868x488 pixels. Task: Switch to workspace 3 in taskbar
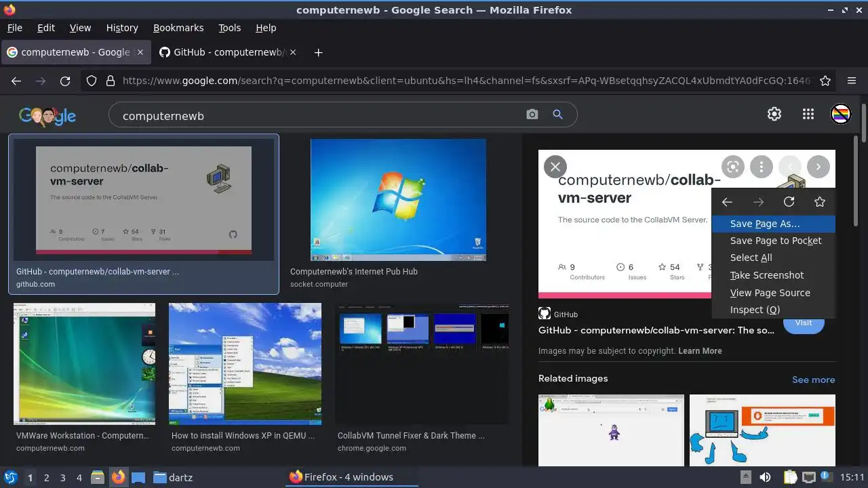coord(62,477)
